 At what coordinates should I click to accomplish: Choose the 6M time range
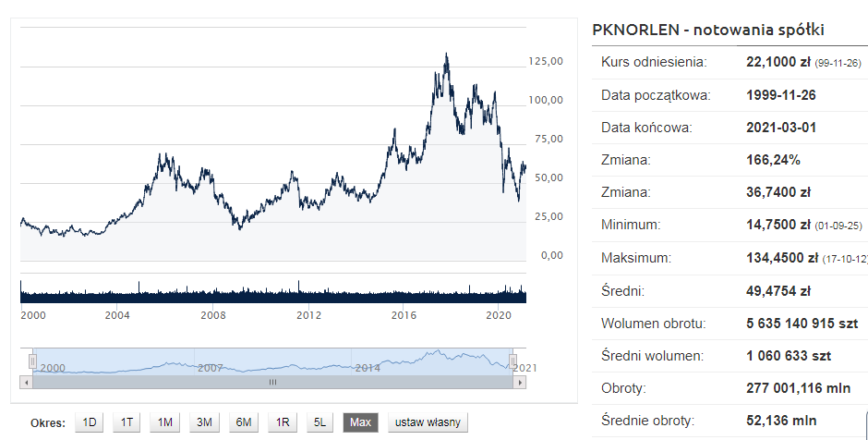coord(244,422)
